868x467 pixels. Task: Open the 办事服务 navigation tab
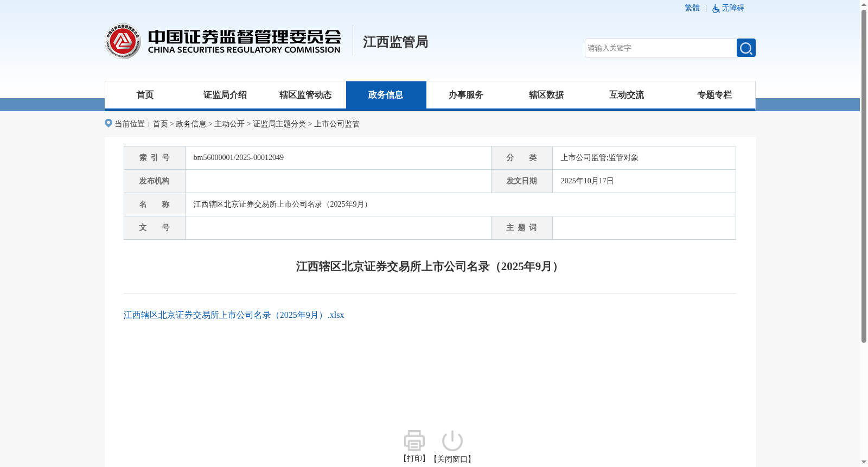coord(466,95)
